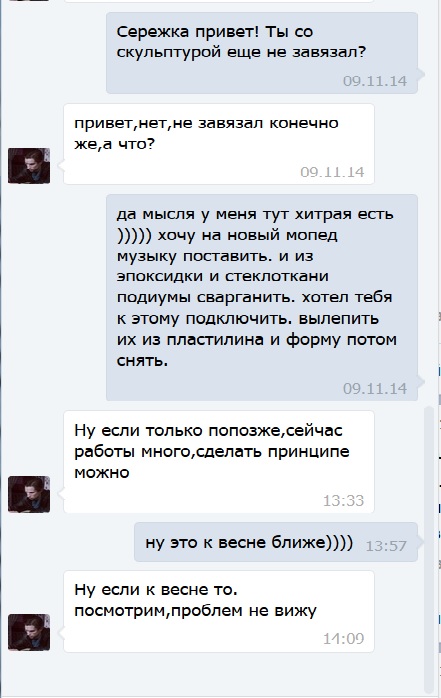
Task: Click avatar beside 'Ну если только попозже' message
Action: click(x=29, y=494)
